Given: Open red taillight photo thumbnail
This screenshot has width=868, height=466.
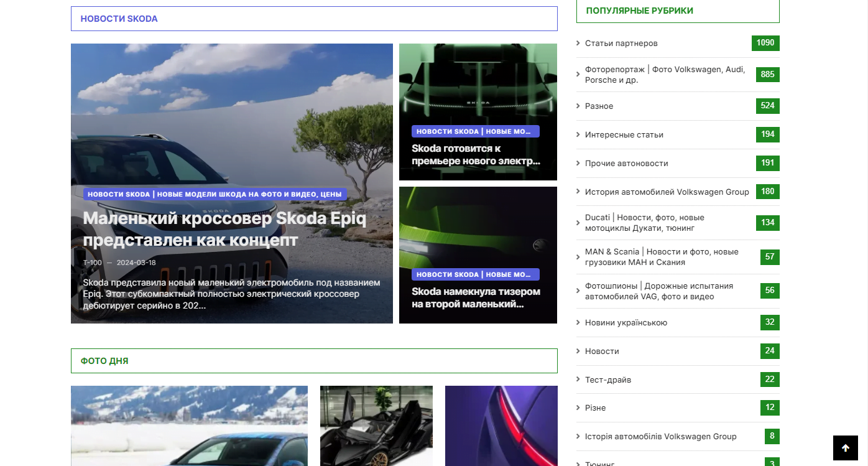Looking at the screenshot, I should tap(501, 426).
